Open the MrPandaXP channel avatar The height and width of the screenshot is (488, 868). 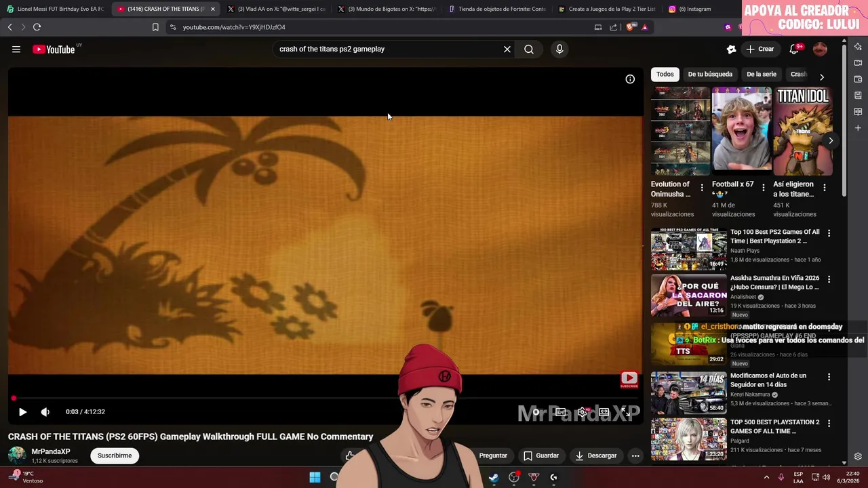[x=17, y=455]
